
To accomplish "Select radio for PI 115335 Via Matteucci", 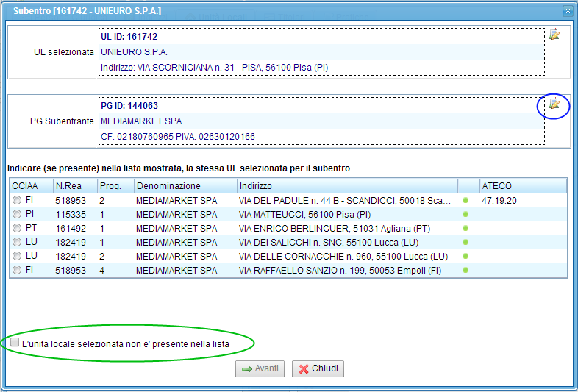I will (x=17, y=214).
